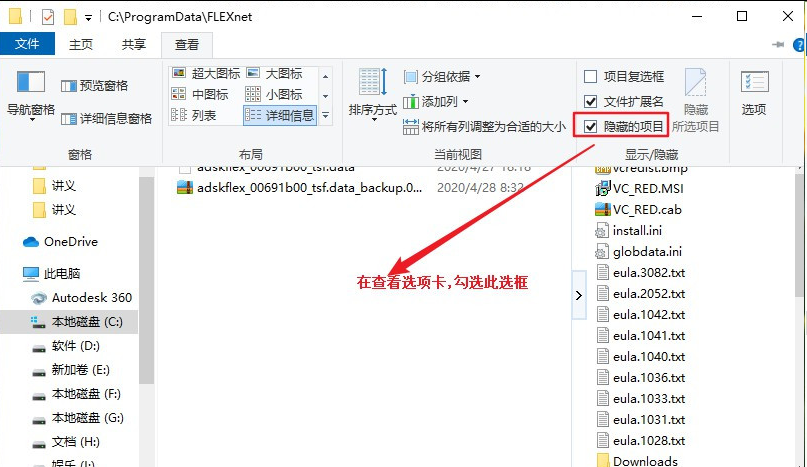The height and width of the screenshot is (467, 807).
Task: Click the navigation pane vertical scrollbar
Action: coord(147,280)
